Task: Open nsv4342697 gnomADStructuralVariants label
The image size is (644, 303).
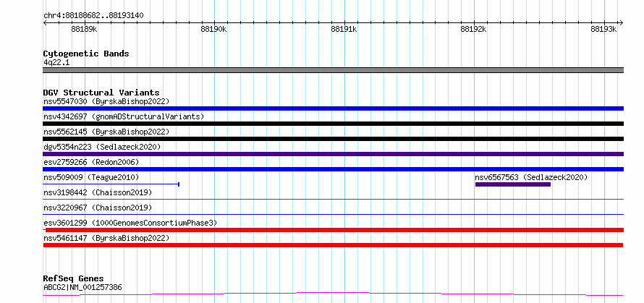Action: tap(124, 116)
